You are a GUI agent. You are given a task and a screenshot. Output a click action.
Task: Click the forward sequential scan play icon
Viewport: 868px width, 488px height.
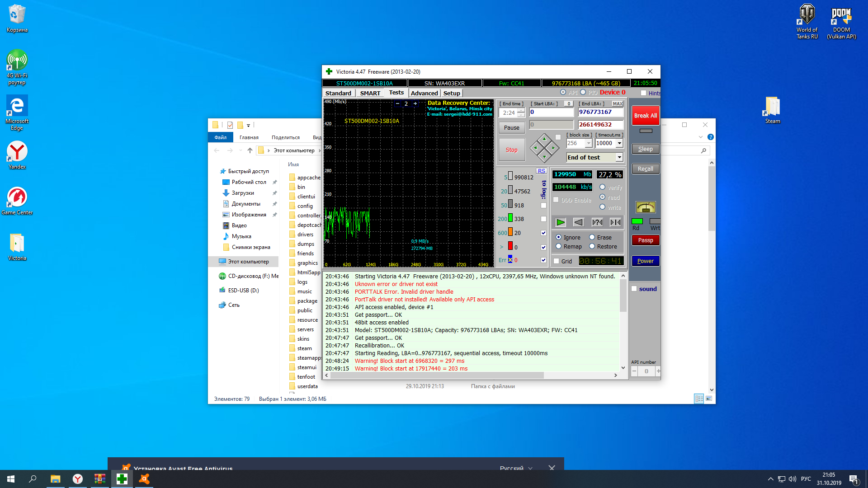(x=560, y=222)
